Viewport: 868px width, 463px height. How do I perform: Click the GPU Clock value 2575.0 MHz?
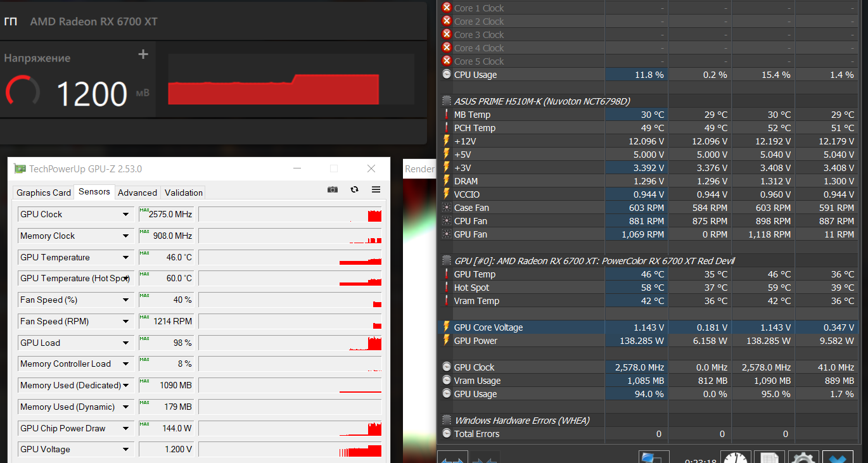point(166,214)
